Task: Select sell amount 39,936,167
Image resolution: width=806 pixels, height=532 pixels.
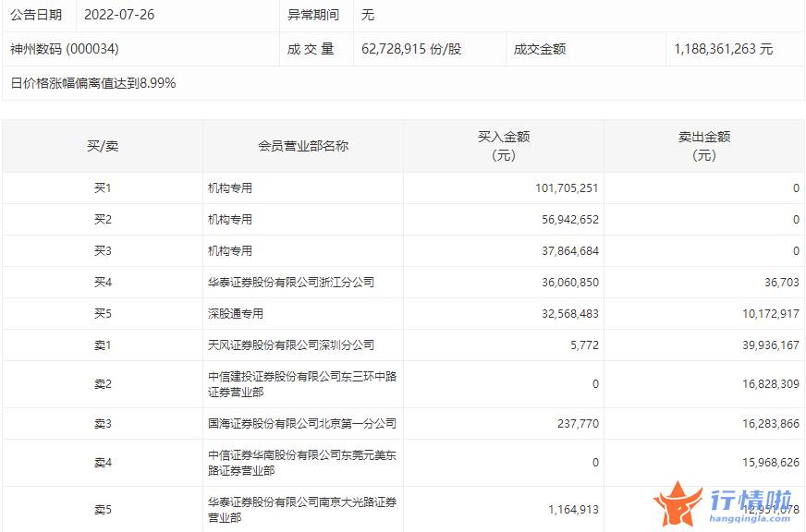Action: [771, 345]
